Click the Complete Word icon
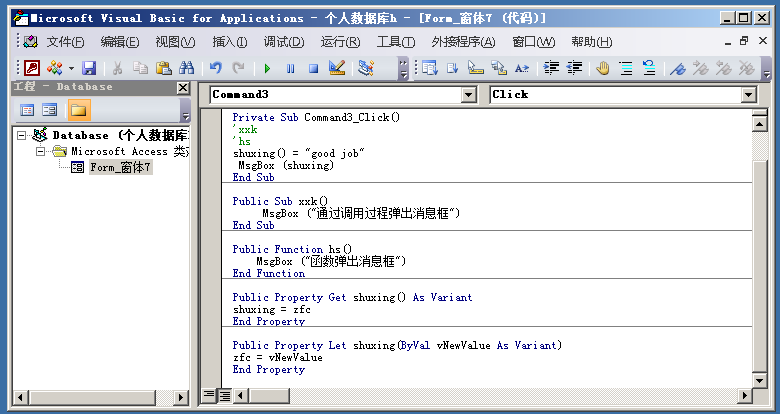 click(x=522, y=68)
